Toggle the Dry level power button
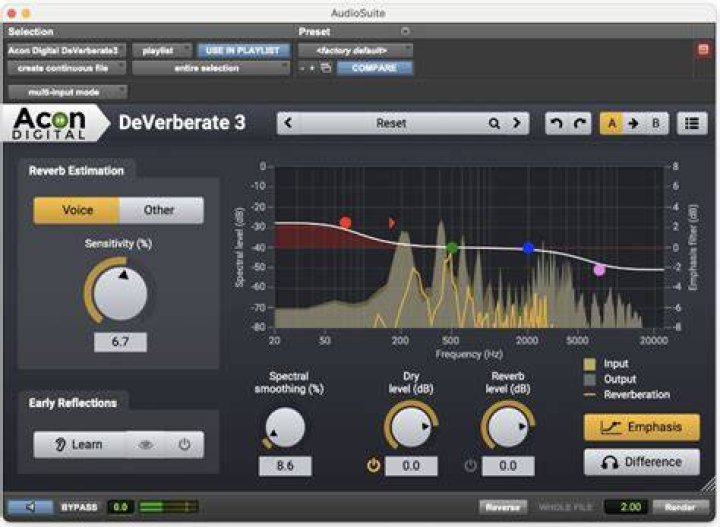The width and height of the screenshot is (720, 527). pos(373,466)
